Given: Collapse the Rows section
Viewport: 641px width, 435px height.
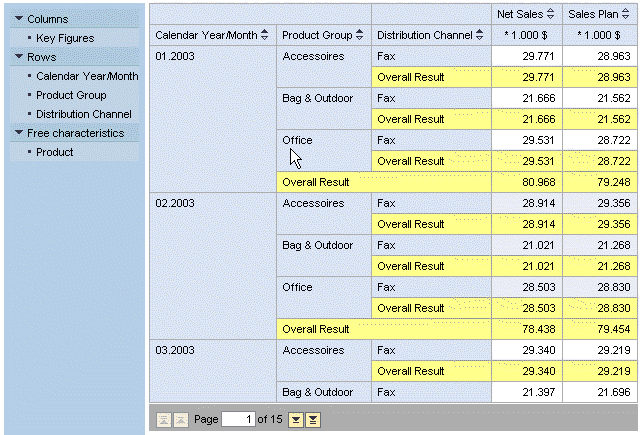Looking at the screenshot, I should [x=18, y=57].
